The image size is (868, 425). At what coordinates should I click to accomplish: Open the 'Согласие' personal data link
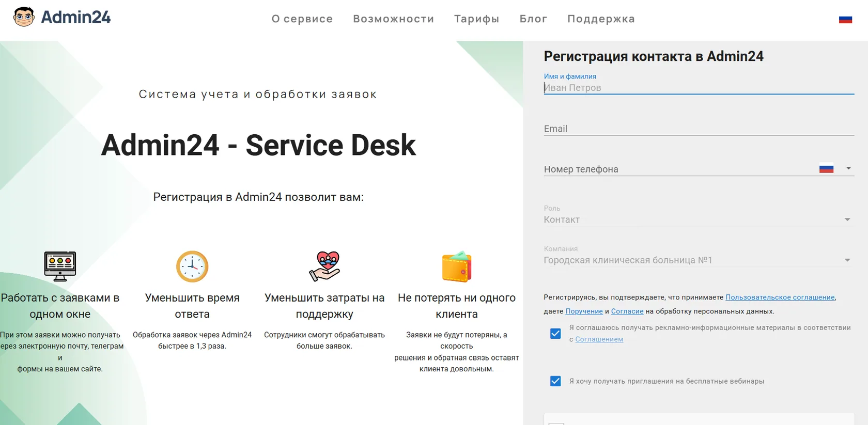coord(627,311)
